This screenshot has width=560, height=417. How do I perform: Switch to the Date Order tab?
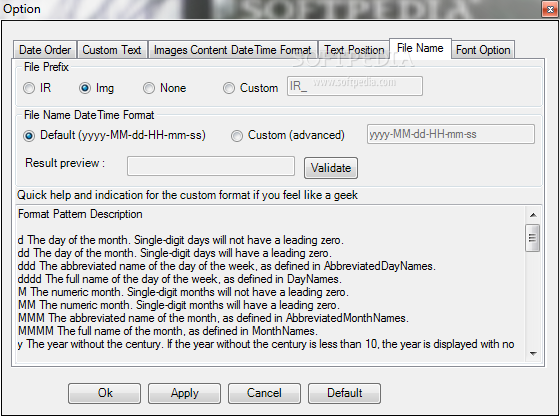tap(45, 50)
